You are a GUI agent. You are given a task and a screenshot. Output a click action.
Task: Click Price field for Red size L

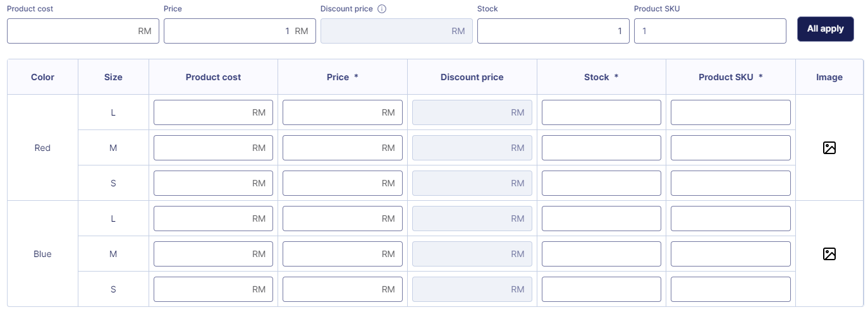pyautogui.click(x=332, y=112)
